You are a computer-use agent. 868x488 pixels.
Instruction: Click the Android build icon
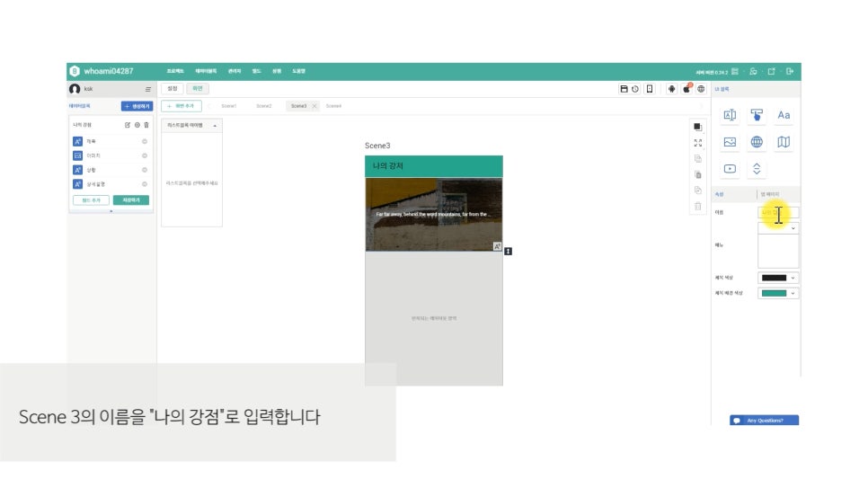point(671,89)
